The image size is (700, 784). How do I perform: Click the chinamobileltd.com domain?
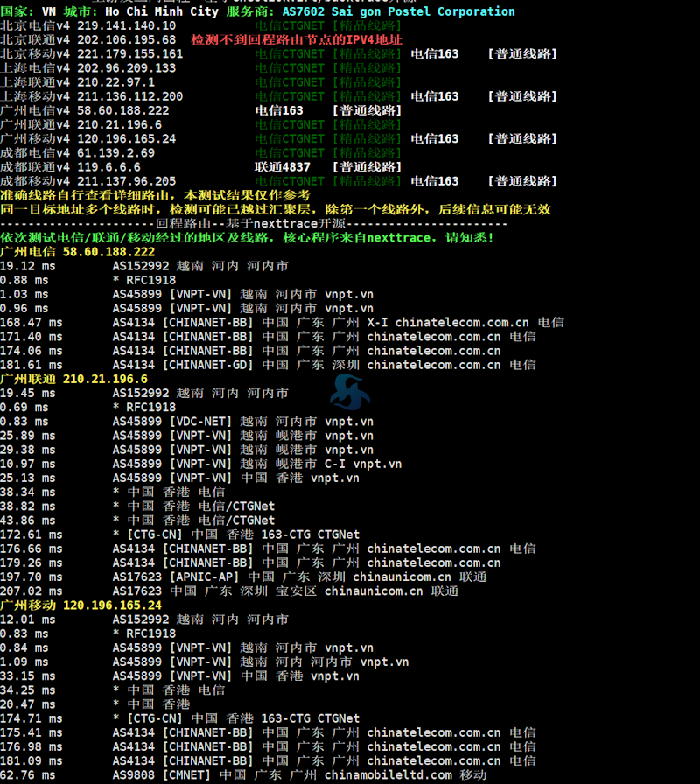point(388,775)
